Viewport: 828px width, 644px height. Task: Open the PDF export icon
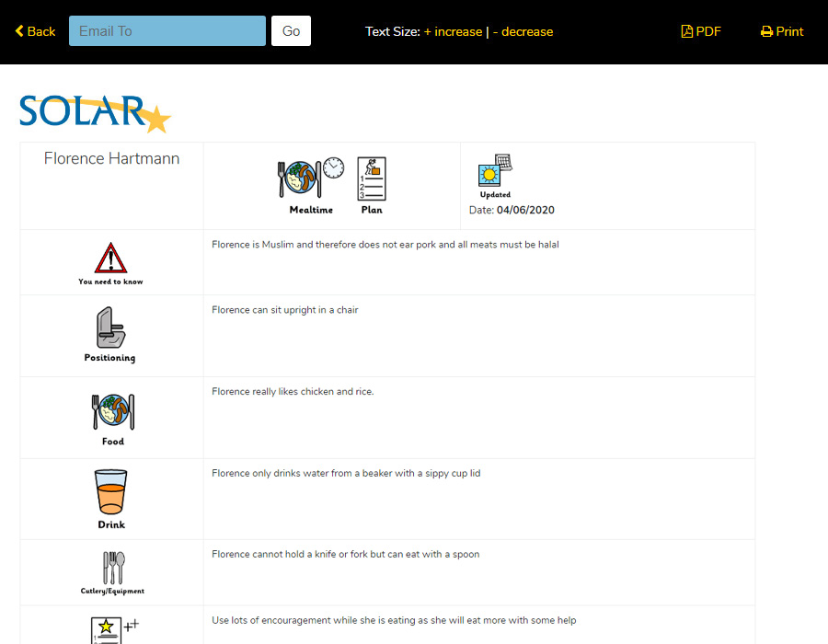(x=701, y=30)
